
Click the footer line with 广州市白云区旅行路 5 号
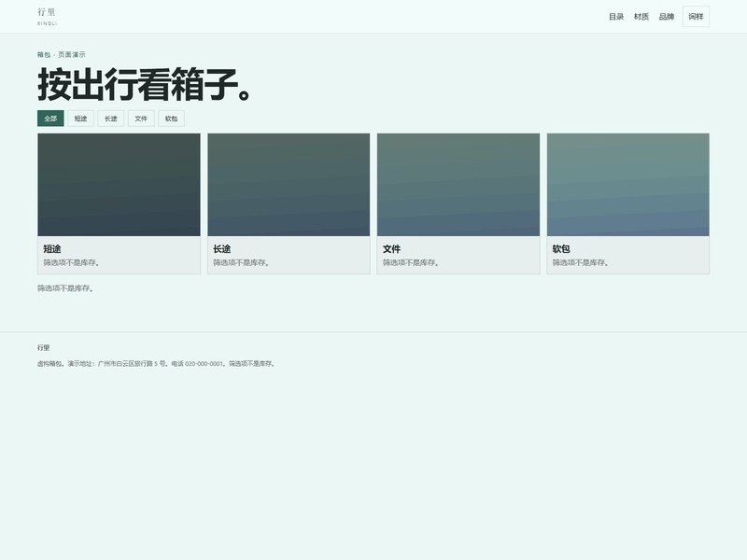click(157, 363)
